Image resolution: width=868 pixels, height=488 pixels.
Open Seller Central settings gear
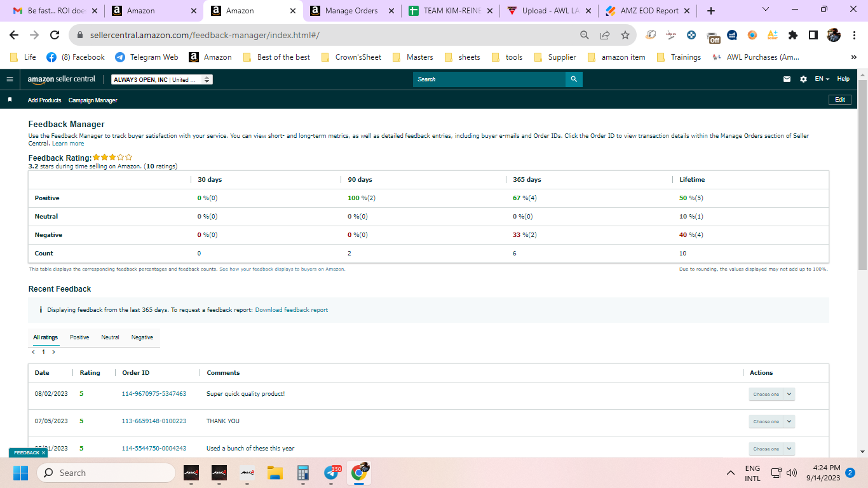[x=803, y=79]
